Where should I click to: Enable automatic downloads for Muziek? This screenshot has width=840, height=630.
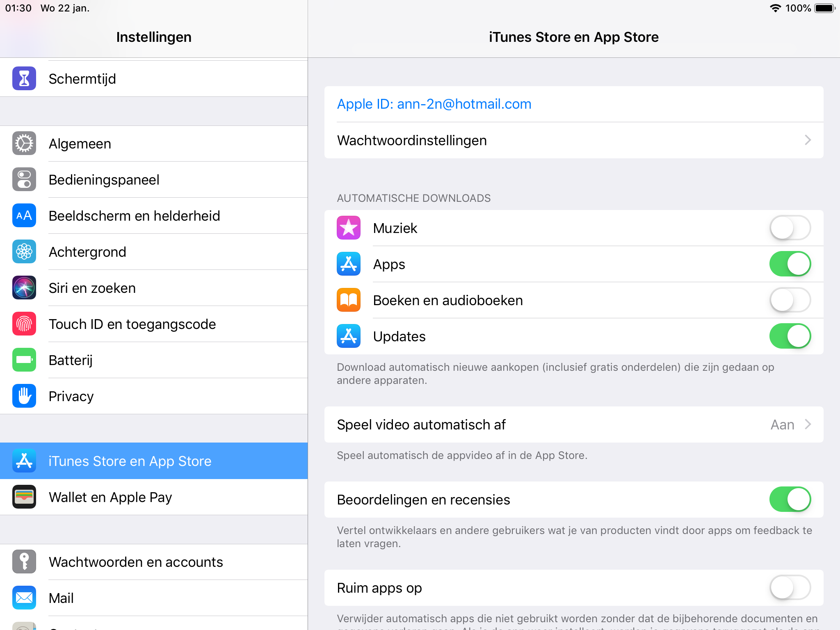(x=790, y=228)
